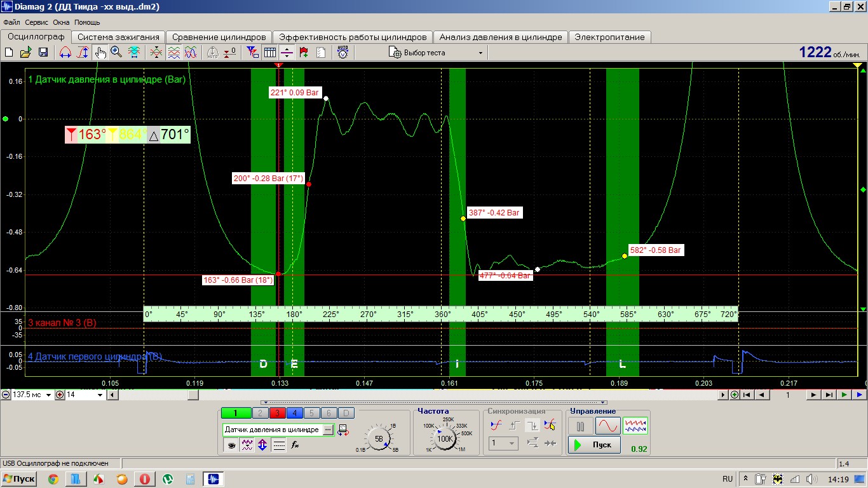This screenshot has height=488, width=868.
Task: Click the green-red crossed waveforms icon
Action: (156, 53)
